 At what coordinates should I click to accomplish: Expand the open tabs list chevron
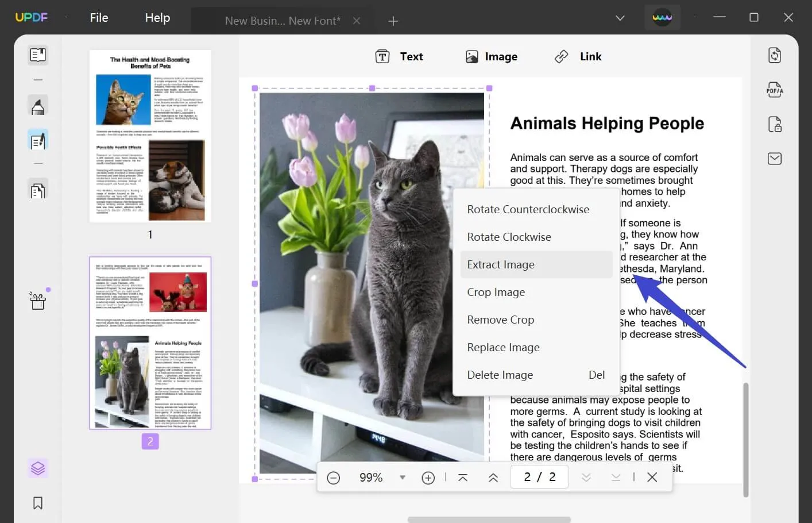click(x=620, y=18)
